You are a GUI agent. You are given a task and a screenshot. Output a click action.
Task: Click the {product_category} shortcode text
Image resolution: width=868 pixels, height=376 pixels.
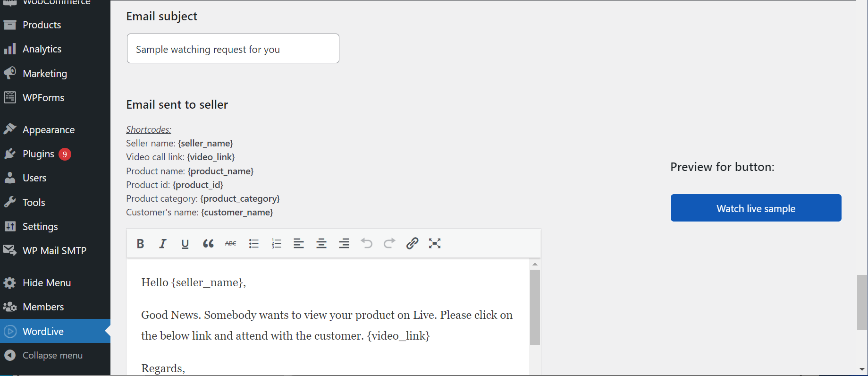click(240, 198)
